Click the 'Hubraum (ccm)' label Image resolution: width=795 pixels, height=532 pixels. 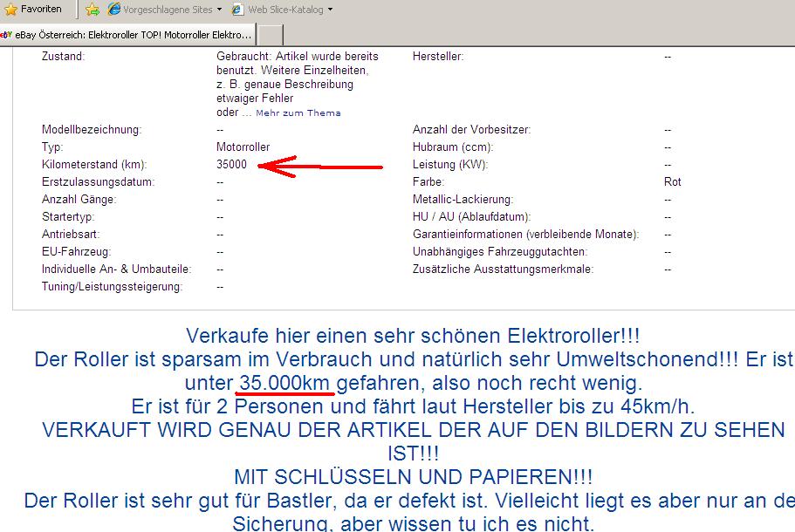pyautogui.click(x=453, y=147)
